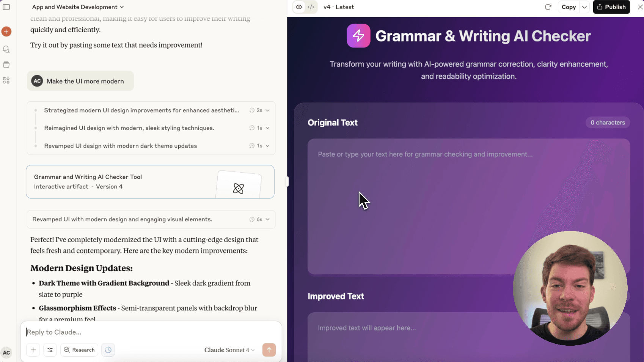Click the Modern Design Updates heading
Image resolution: width=644 pixels, height=362 pixels.
(x=82, y=268)
